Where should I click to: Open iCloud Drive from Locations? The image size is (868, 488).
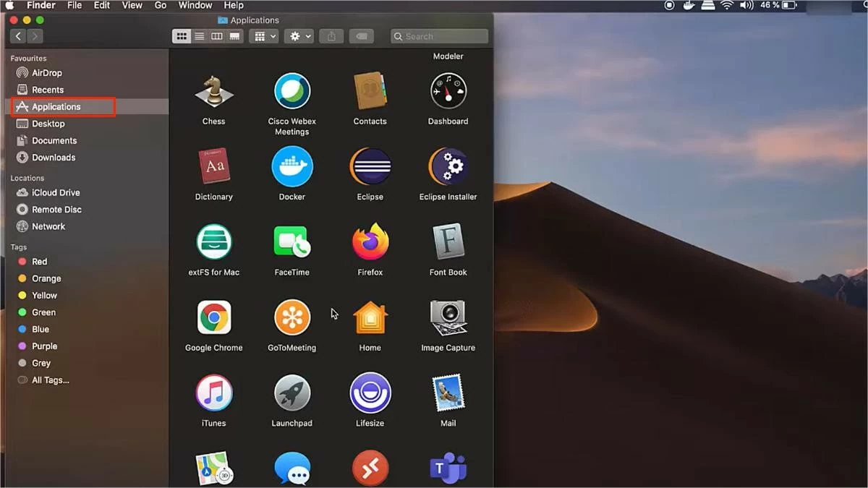[54, 192]
